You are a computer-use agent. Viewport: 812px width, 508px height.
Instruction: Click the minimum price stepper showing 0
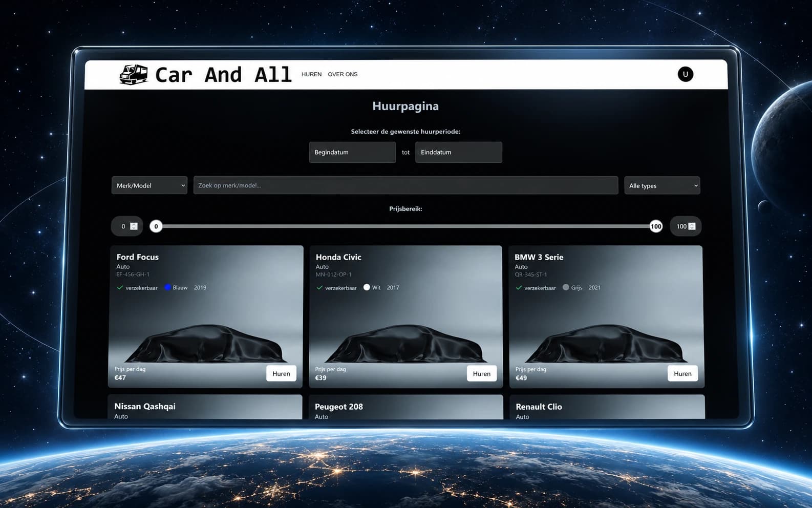tap(127, 226)
